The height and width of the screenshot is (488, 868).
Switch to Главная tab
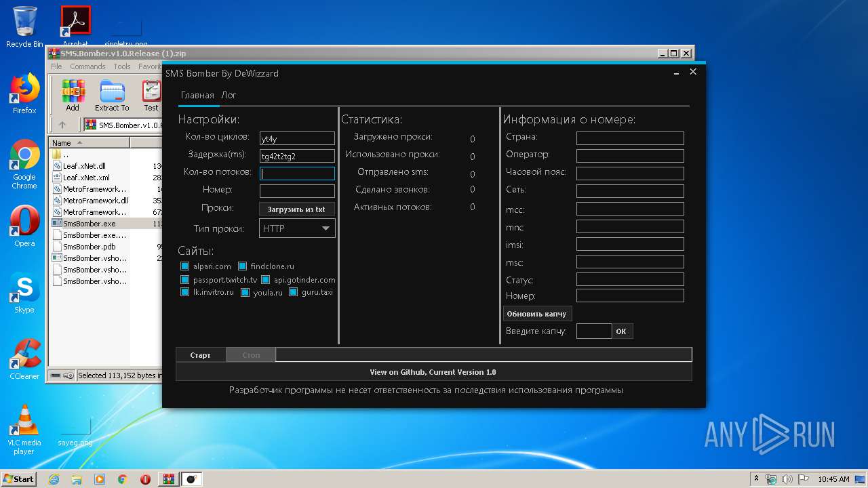pos(197,96)
